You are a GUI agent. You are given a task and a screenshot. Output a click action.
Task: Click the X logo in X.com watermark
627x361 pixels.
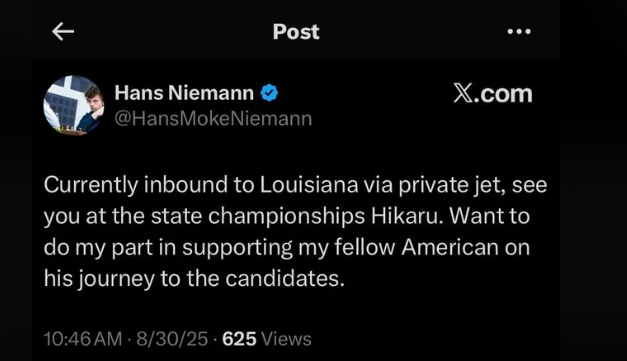463,94
